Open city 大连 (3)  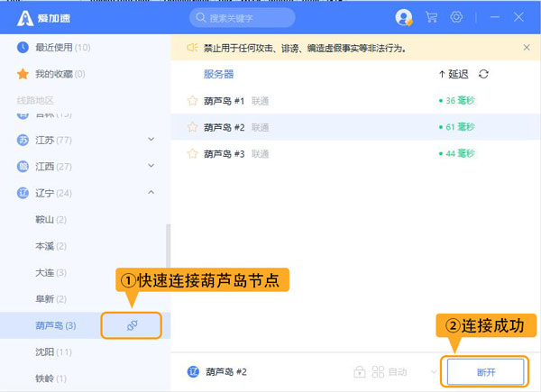coord(50,273)
